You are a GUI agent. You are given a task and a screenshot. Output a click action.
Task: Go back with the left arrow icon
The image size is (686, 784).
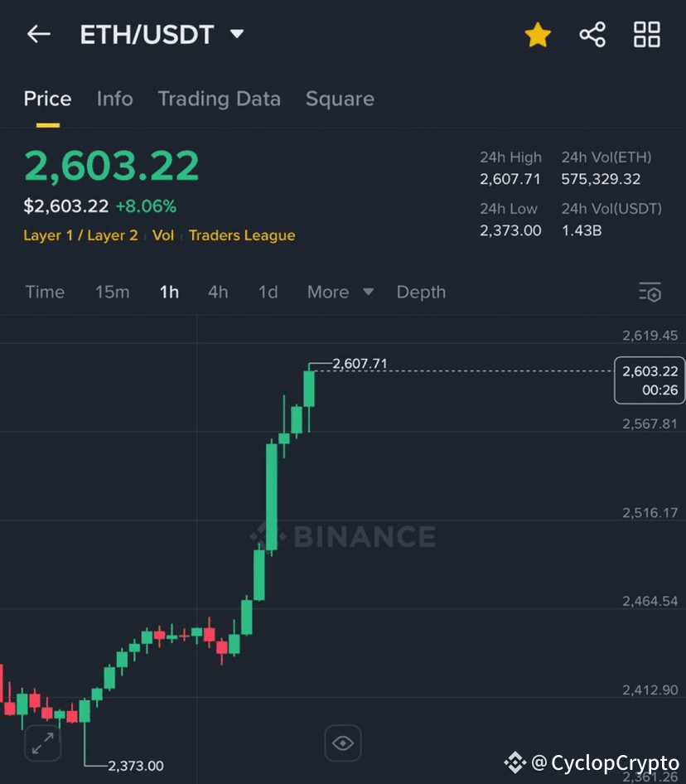coord(38,34)
